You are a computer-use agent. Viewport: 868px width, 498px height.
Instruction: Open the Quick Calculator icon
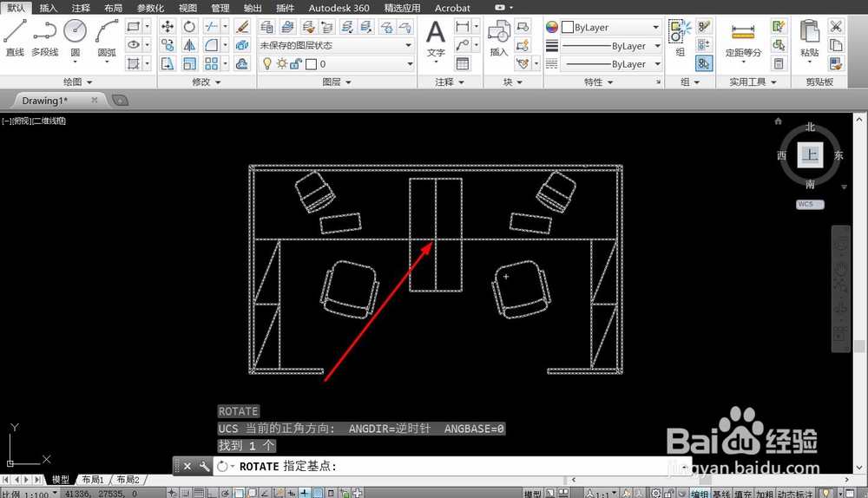(779, 63)
